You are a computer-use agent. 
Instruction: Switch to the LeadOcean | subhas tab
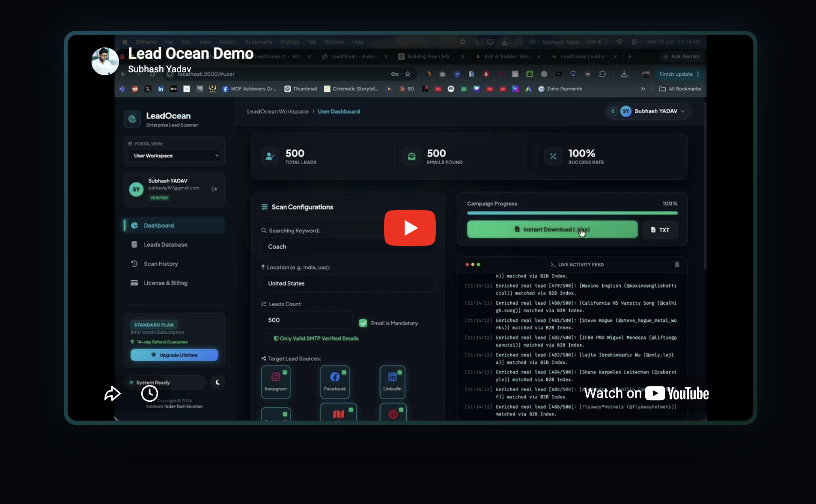click(x=584, y=56)
